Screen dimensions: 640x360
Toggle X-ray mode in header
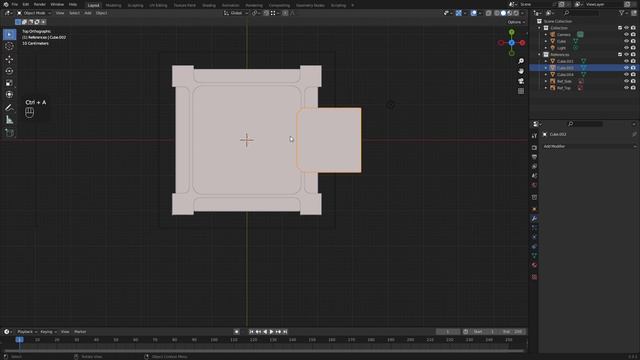[489, 13]
